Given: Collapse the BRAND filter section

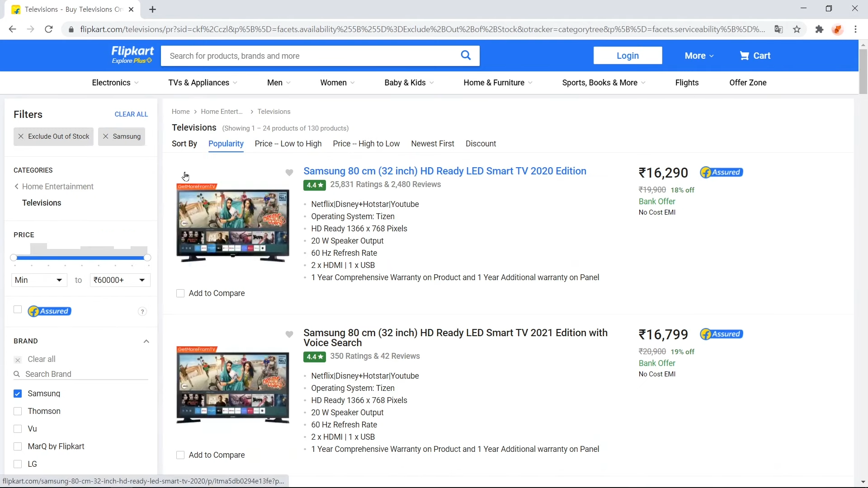Looking at the screenshot, I should coord(146,341).
